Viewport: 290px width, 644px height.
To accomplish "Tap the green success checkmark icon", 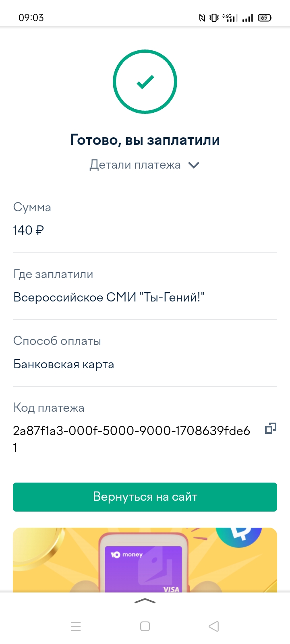I will [x=145, y=82].
